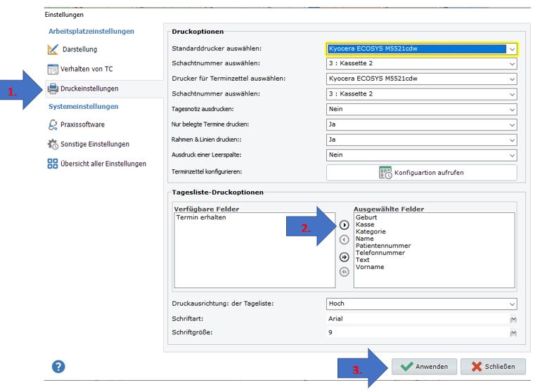This screenshot has width=540, height=392.
Task: Move selected field right with single arrow
Action: (345, 226)
